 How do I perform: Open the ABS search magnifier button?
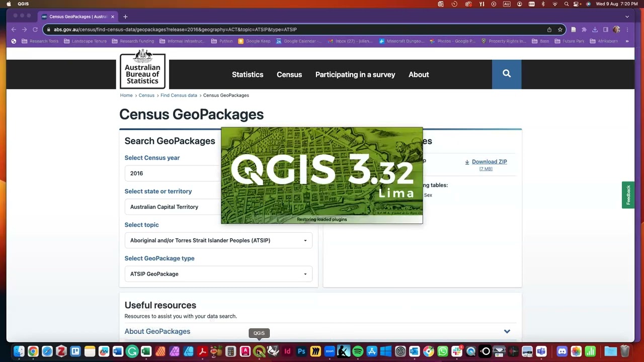507,74
